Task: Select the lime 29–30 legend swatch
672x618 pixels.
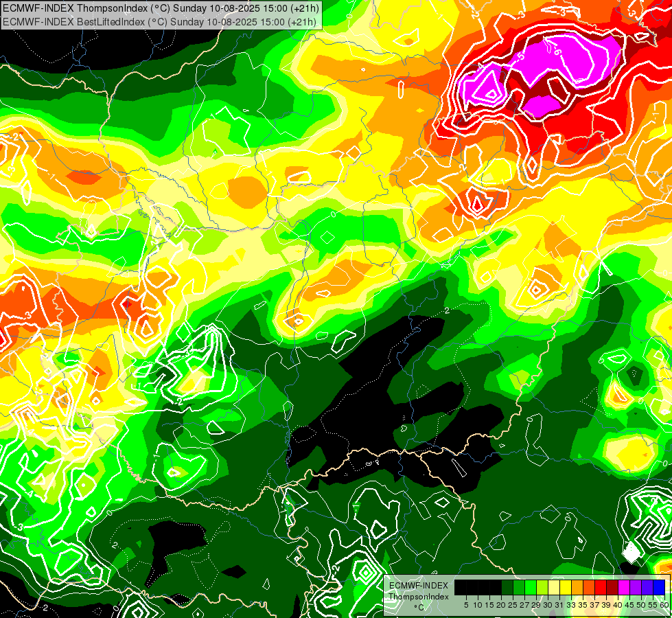Action: point(542,587)
